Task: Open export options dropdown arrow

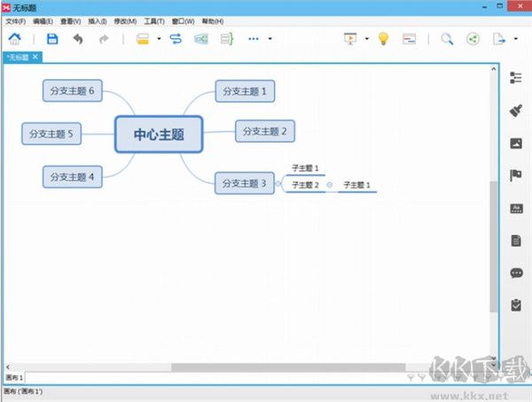Action: tap(516, 39)
